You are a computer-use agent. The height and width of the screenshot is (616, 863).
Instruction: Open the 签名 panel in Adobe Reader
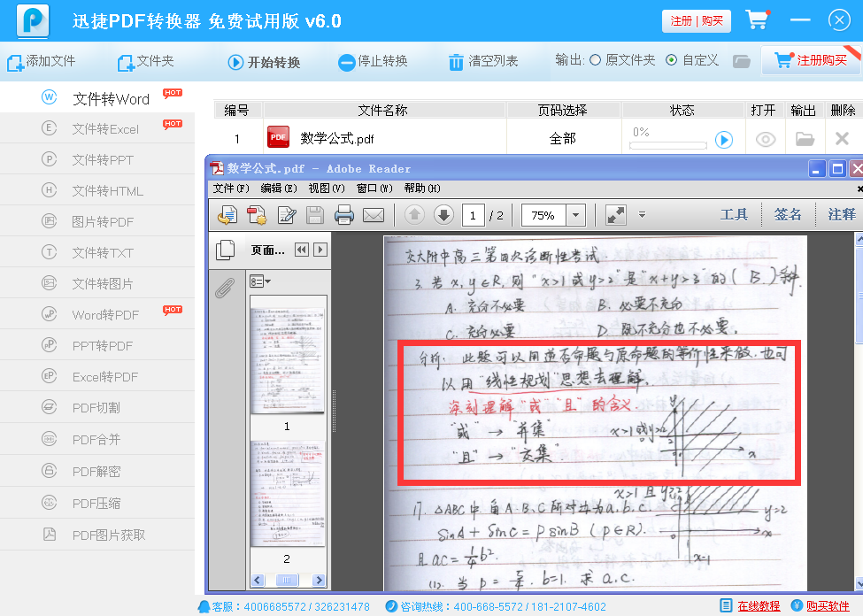point(788,215)
